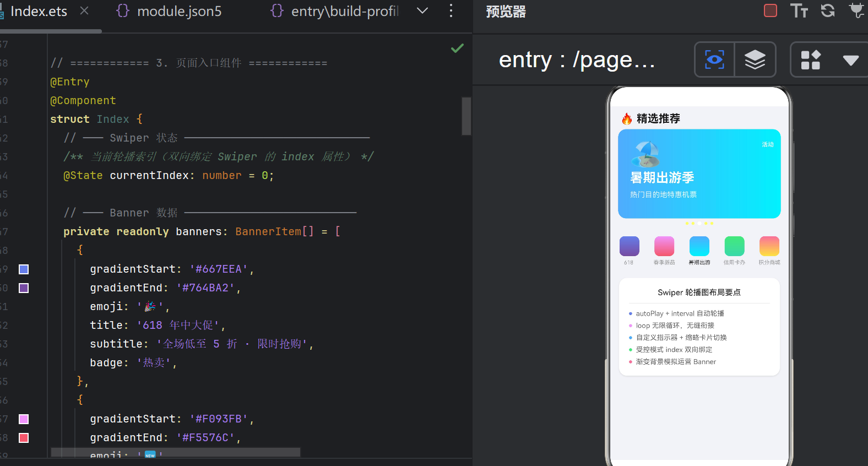Screen dimensions: 868x466
Task: Click the flame icon beside 精选推荐
Action: [627, 118]
